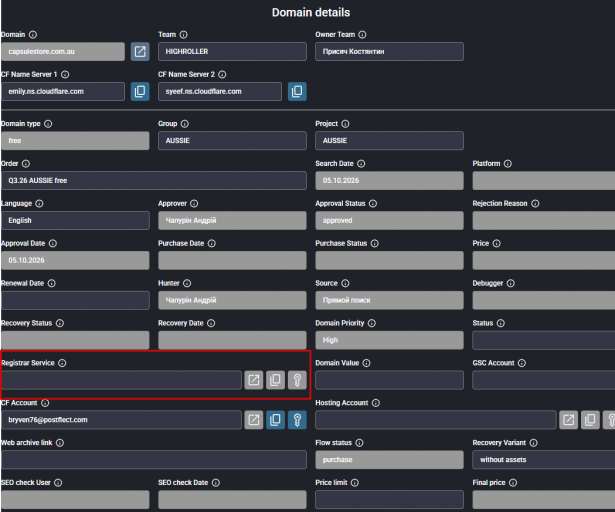Open the Team field showing HIGHROLLER
The height and width of the screenshot is (512, 615).
point(232,51)
